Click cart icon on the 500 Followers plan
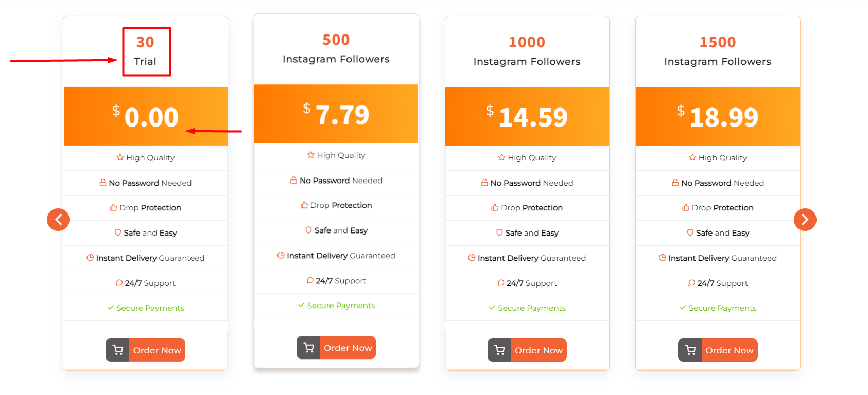 click(x=309, y=348)
